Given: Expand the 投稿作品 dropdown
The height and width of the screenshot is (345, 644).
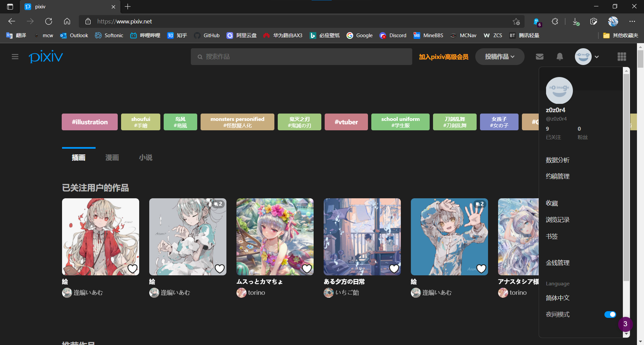Looking at the screenshot, I should (500, 57).
